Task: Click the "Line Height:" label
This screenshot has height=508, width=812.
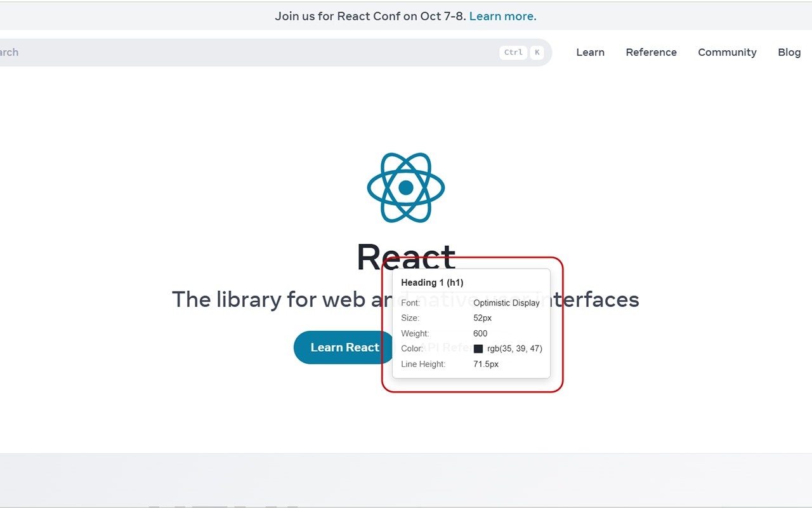Action: pos(423,364)
